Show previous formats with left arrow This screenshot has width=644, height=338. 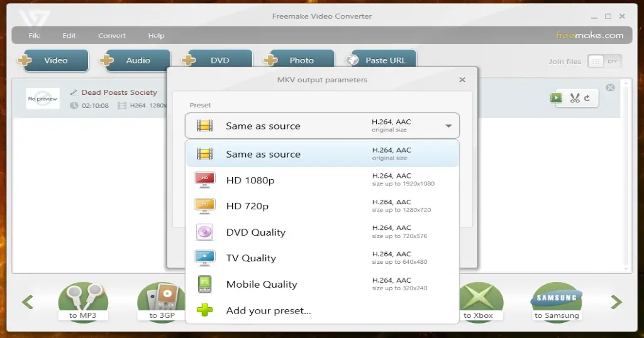[x=28, y=302]
